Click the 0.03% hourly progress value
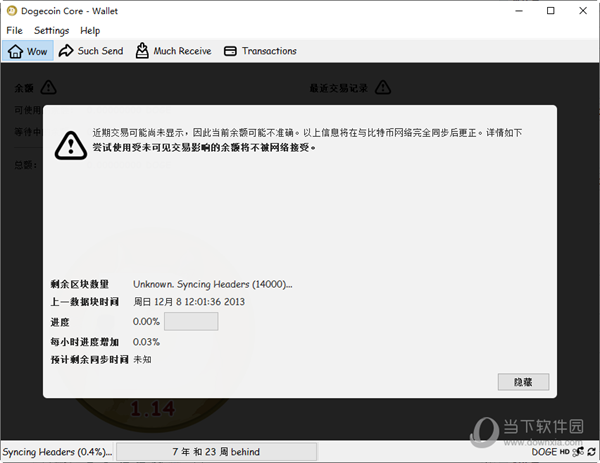The image size is (600, 463). tap(146, 342)
